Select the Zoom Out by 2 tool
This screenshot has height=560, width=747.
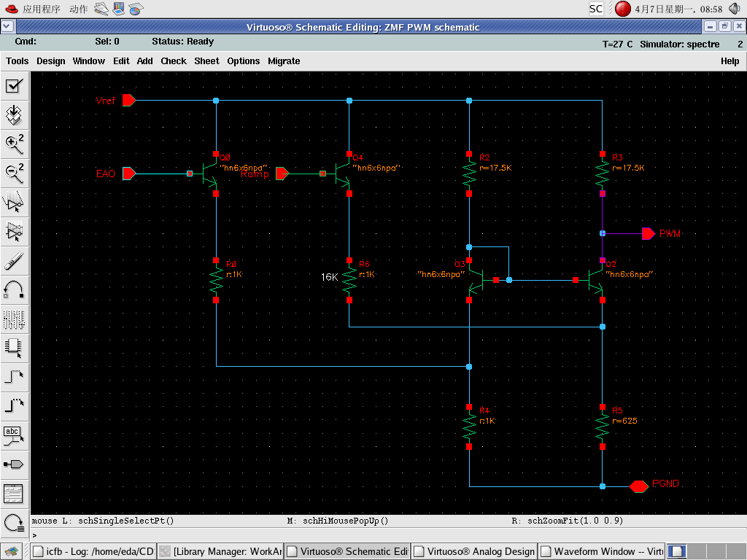point(14,173)
